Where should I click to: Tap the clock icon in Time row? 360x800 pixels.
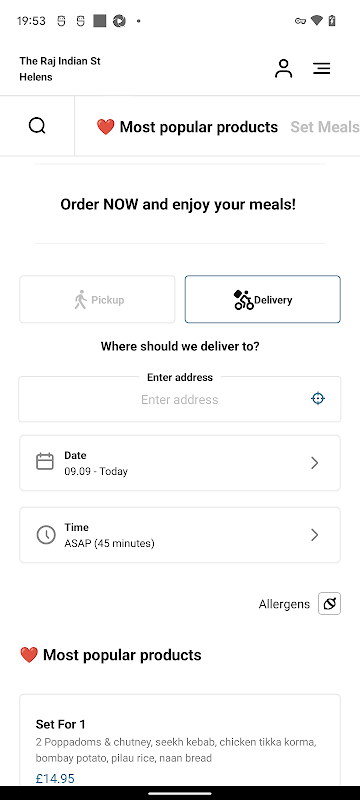tap(46, 535)
